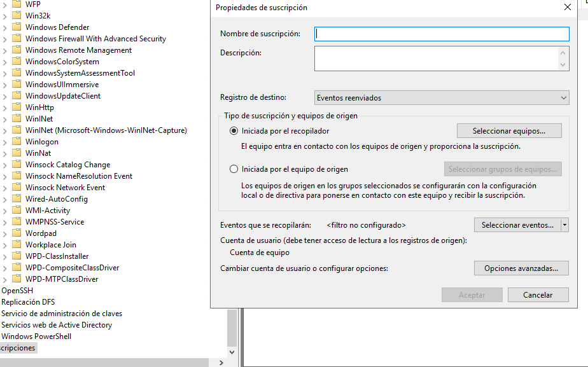
Task: Click the WinHttp folder icon
Action: [17, 107]
